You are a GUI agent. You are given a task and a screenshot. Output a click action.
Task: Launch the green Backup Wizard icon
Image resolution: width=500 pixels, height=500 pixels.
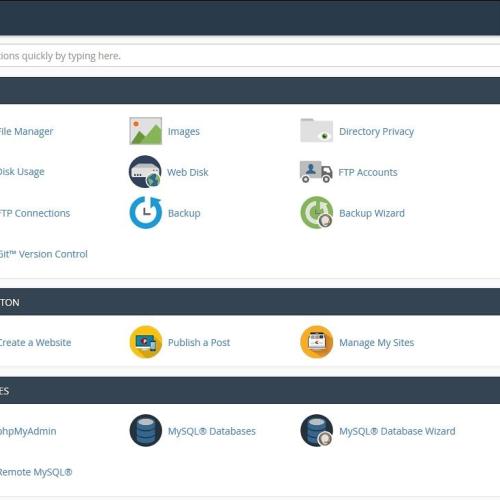pos(317,212)
